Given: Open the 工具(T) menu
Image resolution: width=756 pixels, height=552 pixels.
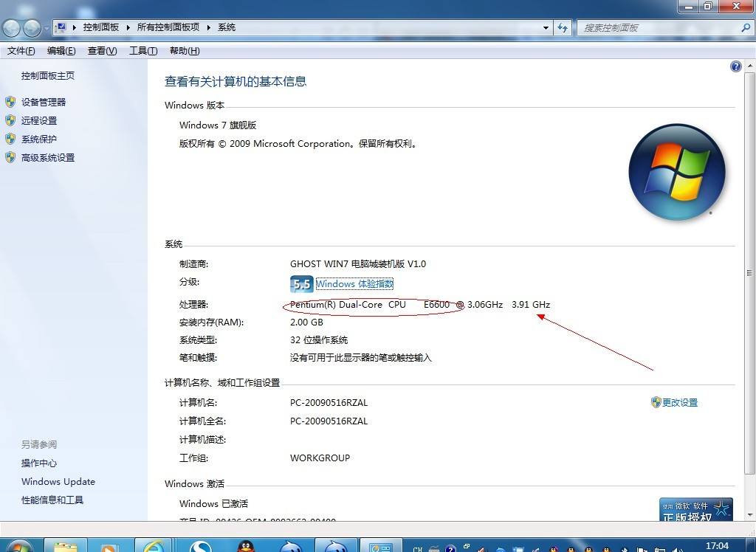Looking at the screenshot, I should 143,51.
